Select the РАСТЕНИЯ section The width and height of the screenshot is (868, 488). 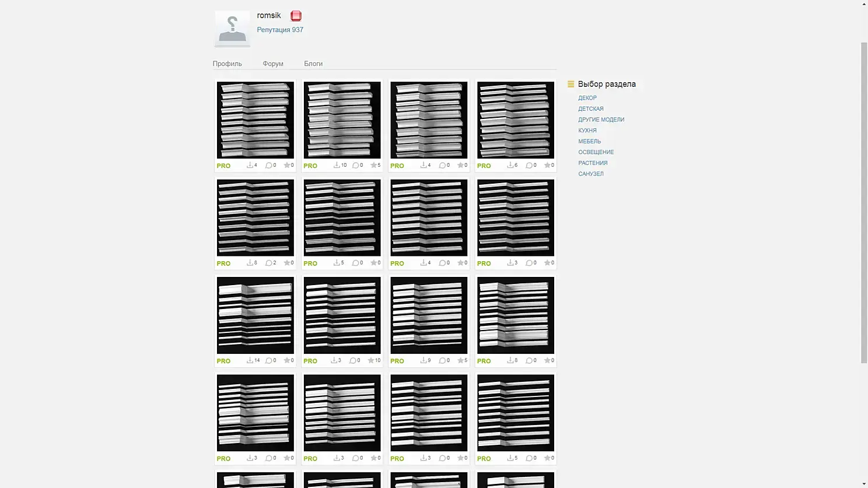pos(593,163)
